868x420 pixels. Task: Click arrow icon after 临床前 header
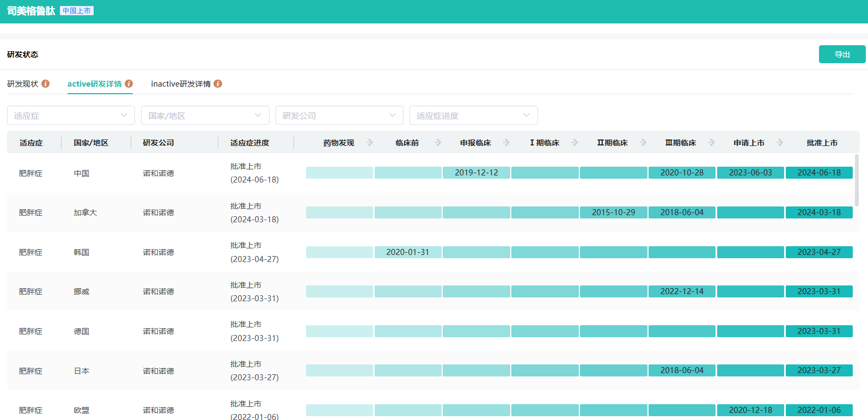pos(438,143)
